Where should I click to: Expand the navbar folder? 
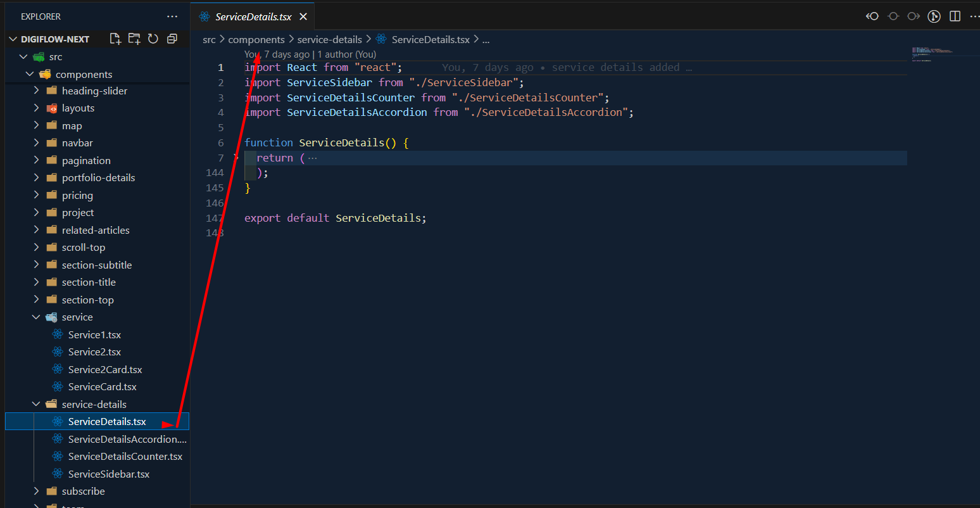36,143
